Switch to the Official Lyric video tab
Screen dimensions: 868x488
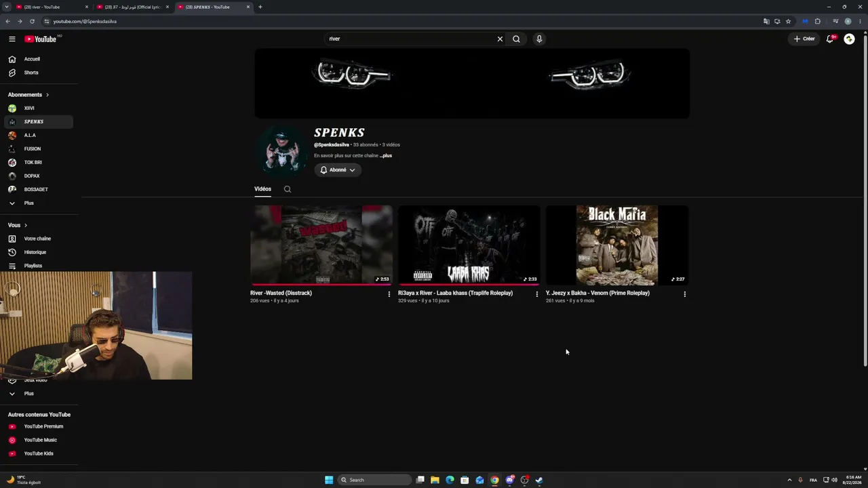tap(133, 7)
